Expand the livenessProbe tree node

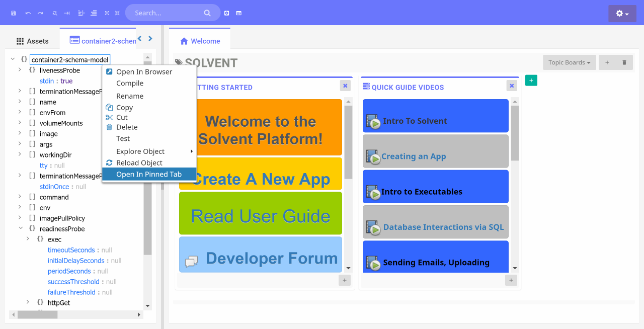point(20,70)
